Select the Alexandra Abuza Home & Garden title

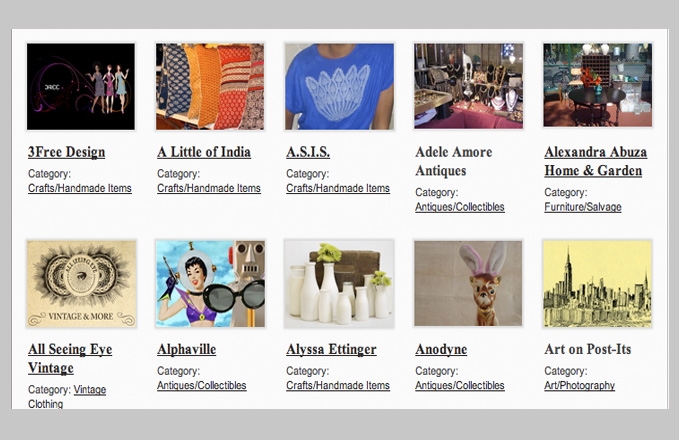pos(595,161)
